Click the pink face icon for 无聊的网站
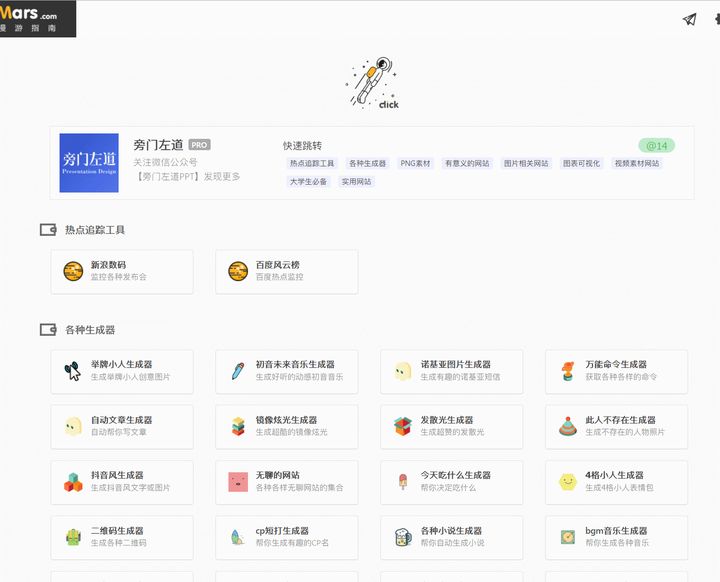This screenshot has width=720, height=582. tap(238, 482)
